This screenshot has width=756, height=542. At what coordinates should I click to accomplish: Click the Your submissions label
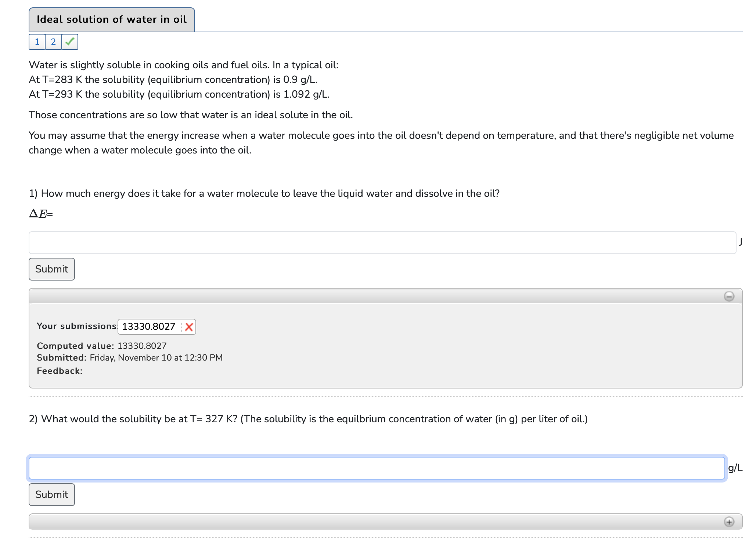[x=76, y=326]
